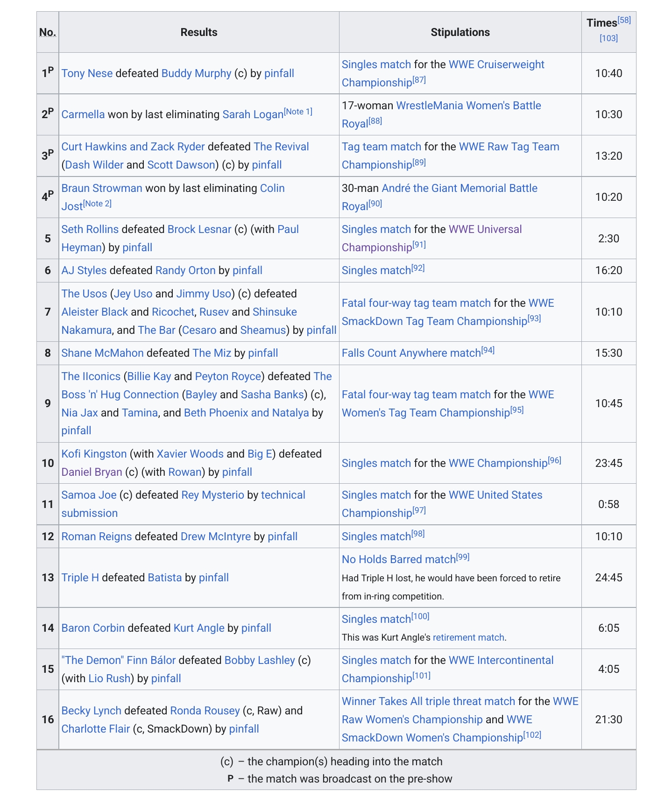
Task: Open the Sheamus link
Action: point(263,330)
